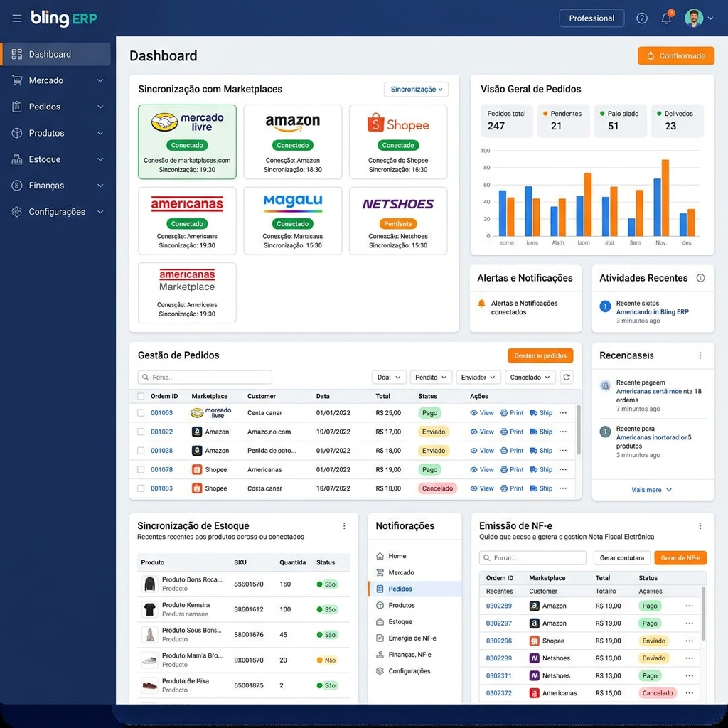Click the Ship truck icon for order 001038
The image size is (728, 728).
click(x=534, y=450)
